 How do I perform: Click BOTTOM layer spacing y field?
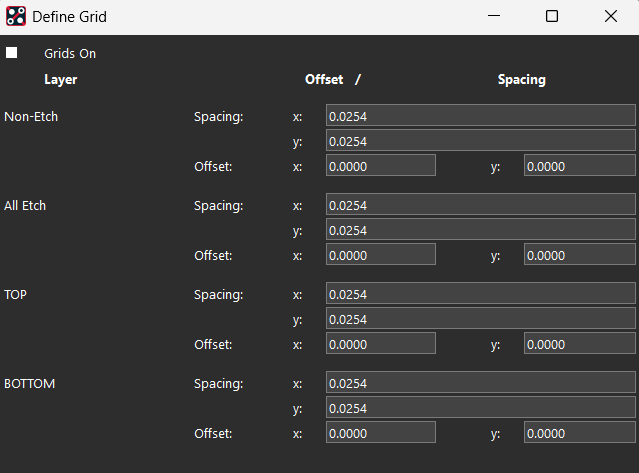[480, 408]
